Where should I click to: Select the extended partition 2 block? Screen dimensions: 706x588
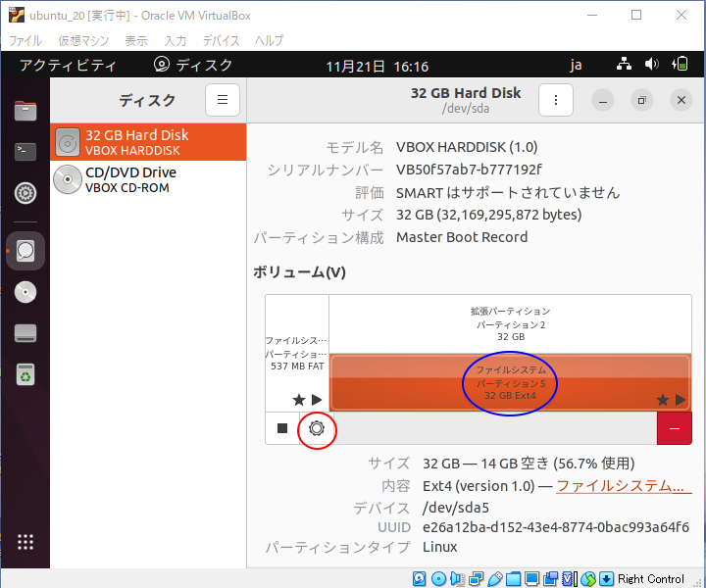pos(510,324)
